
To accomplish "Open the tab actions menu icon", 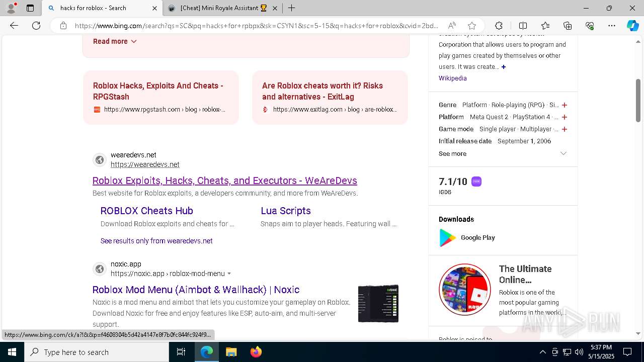I will pyautogui.click(x=30, y=8).
